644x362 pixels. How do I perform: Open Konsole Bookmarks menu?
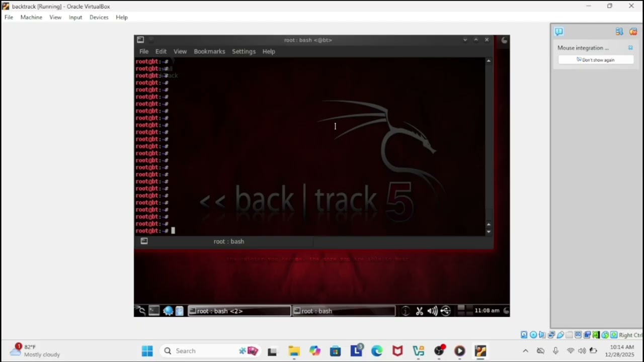point(209,51)
